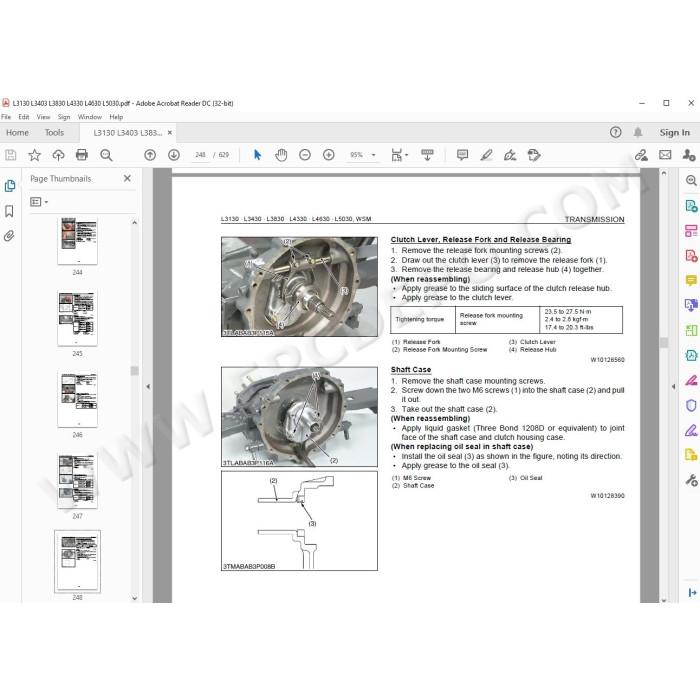
Task: Switch to the Tools tab
Action: [x=54, y=133]
